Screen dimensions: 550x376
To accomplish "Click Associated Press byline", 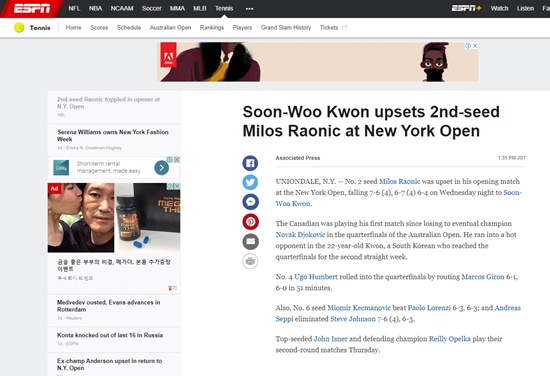I will click(x=297, y=158).
